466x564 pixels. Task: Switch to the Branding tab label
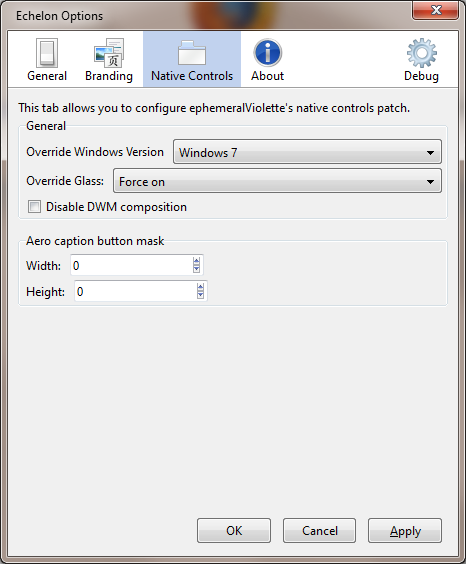(x=109, y=76)
